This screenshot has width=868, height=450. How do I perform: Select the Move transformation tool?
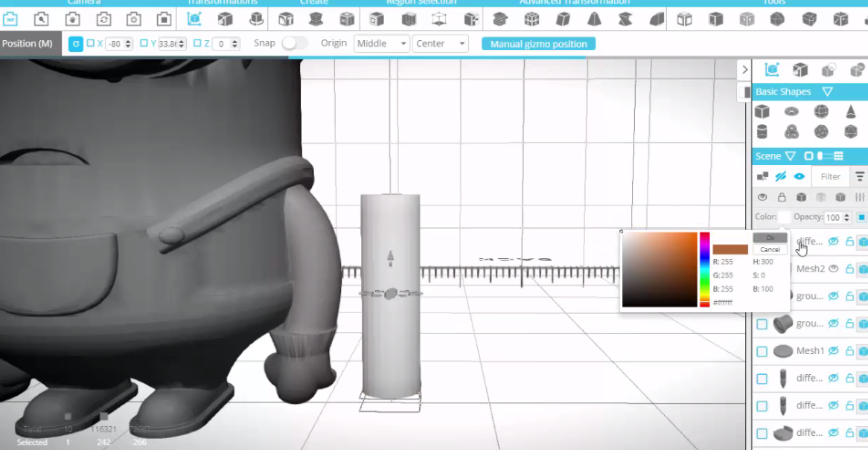point(194,19)
